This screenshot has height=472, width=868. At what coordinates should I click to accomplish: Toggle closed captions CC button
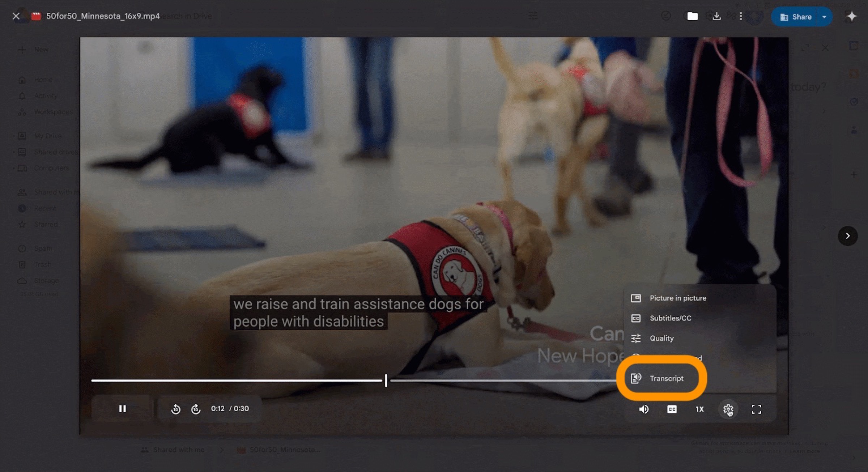click(x=672, y=409)
